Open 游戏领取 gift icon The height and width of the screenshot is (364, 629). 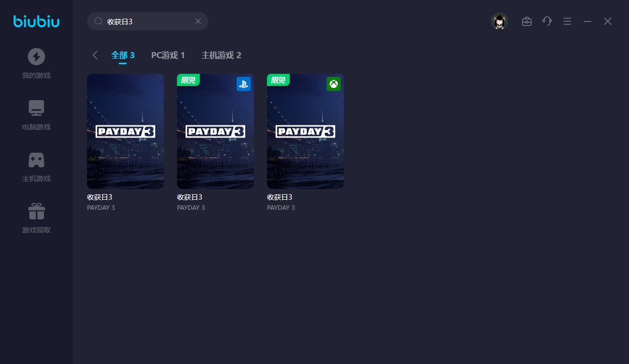36,211
